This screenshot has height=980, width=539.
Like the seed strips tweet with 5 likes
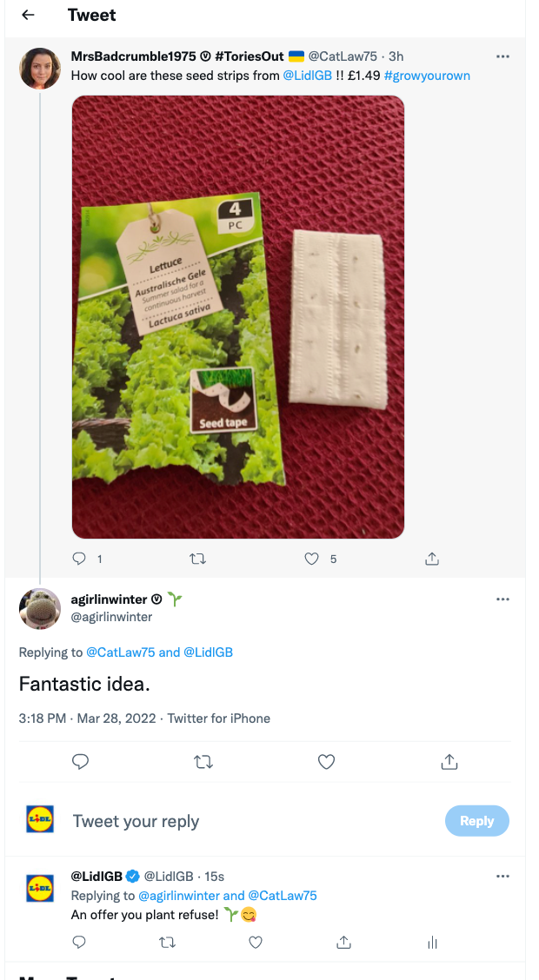point(311,559)
